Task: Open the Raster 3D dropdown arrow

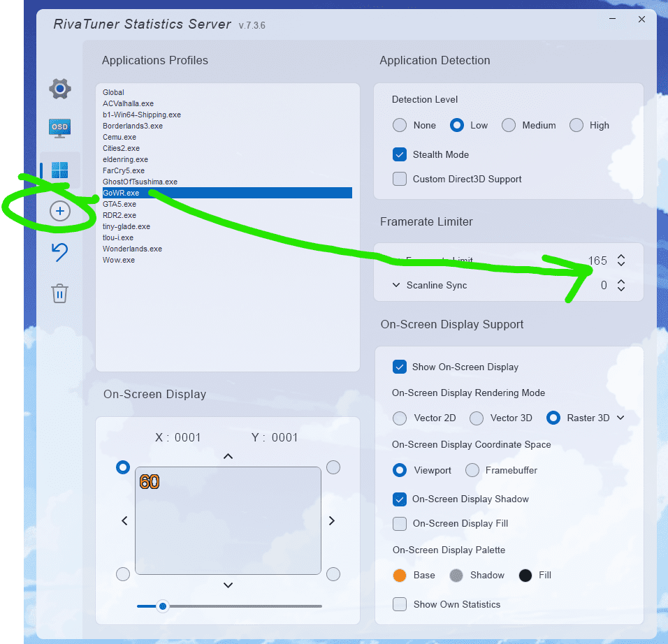Action: click(620, 418)
